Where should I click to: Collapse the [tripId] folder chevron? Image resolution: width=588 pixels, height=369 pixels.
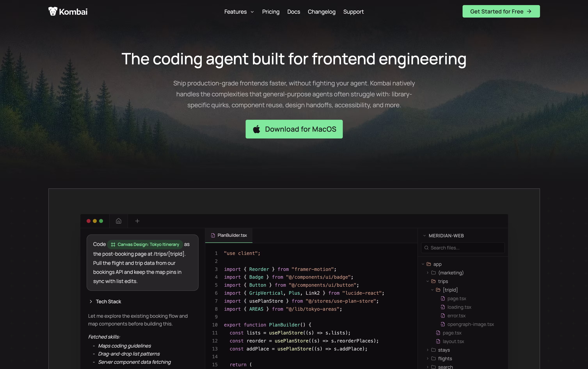tap(432, 290)
